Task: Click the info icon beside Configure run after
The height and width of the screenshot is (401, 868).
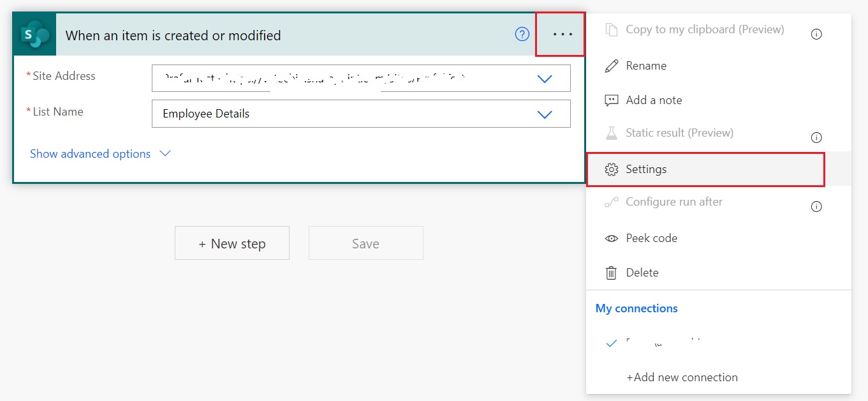Action: coord(816,206)
